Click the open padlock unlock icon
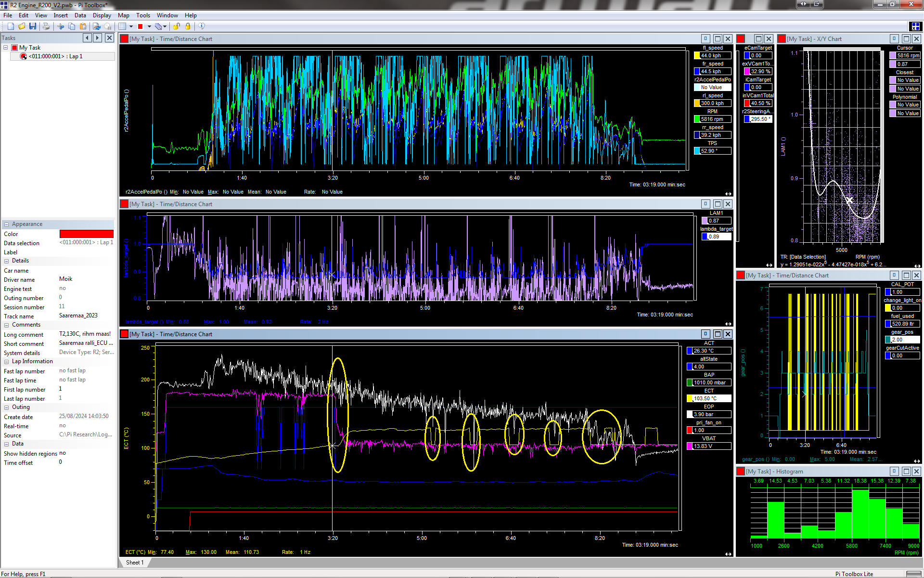 (x=177, y=26)
